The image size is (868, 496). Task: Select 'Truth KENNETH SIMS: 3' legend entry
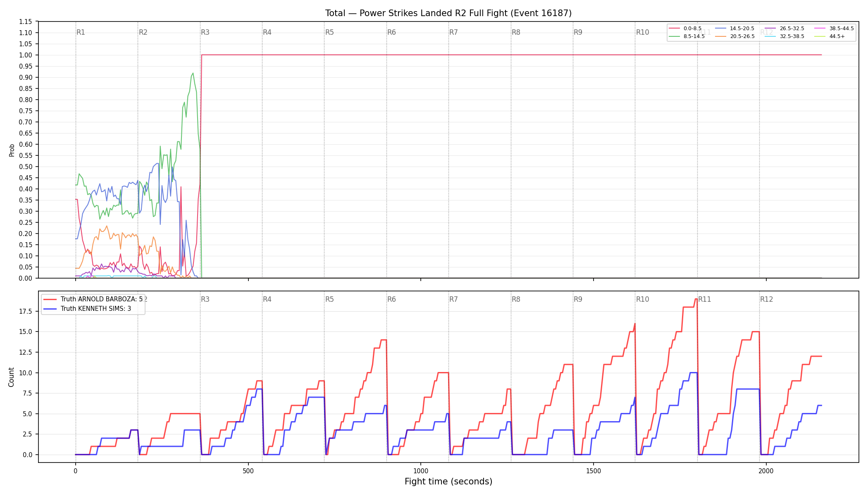point(87,308)
